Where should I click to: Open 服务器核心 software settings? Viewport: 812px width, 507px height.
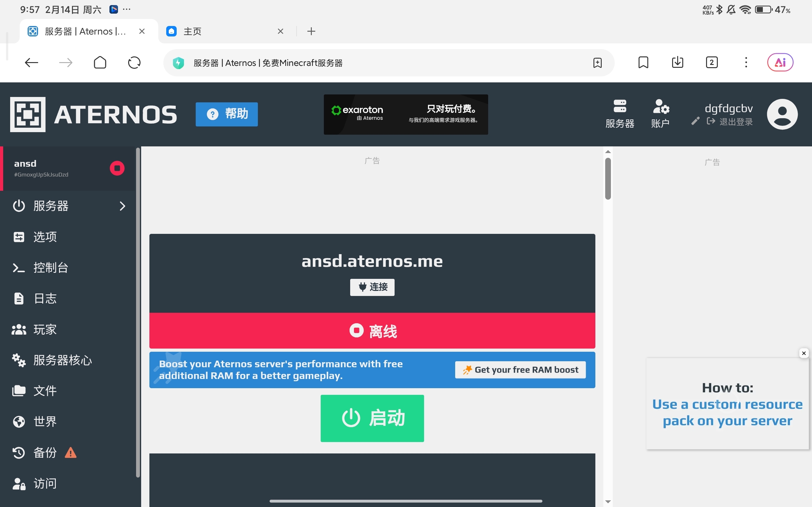click(x=62, y=360)
